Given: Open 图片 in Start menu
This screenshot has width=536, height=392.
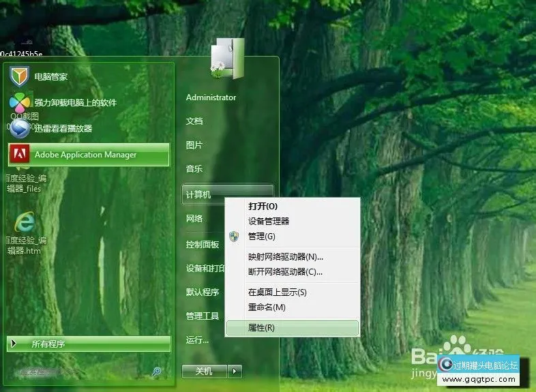Looking at the screenshot, I should [x=194, y=145].
